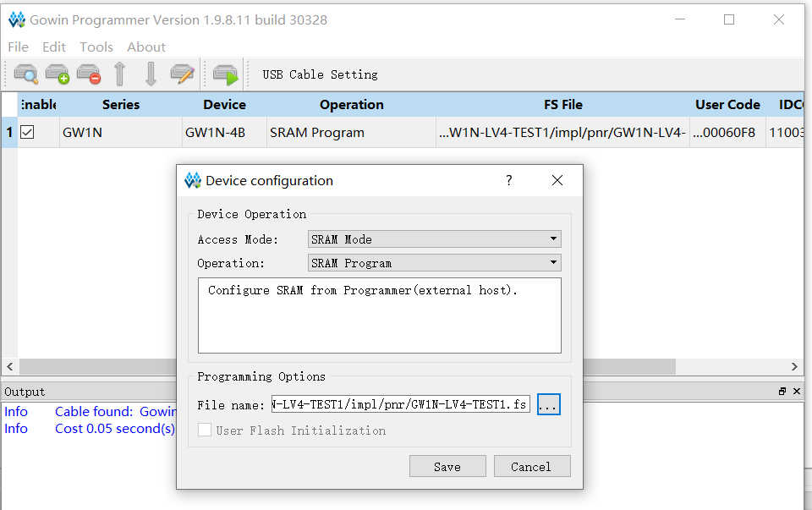
Task: Click the remove device toolbar icon
Action: (x=89, y=74)
